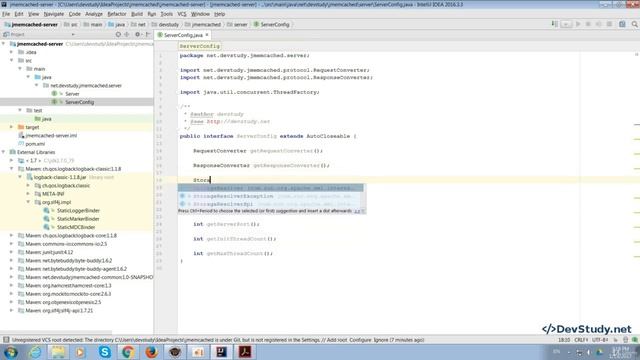This screenshot has height=360, width=640.
Task: Click ServerConfig structure breadcrumb above code
Action: [x=200, y=46]
